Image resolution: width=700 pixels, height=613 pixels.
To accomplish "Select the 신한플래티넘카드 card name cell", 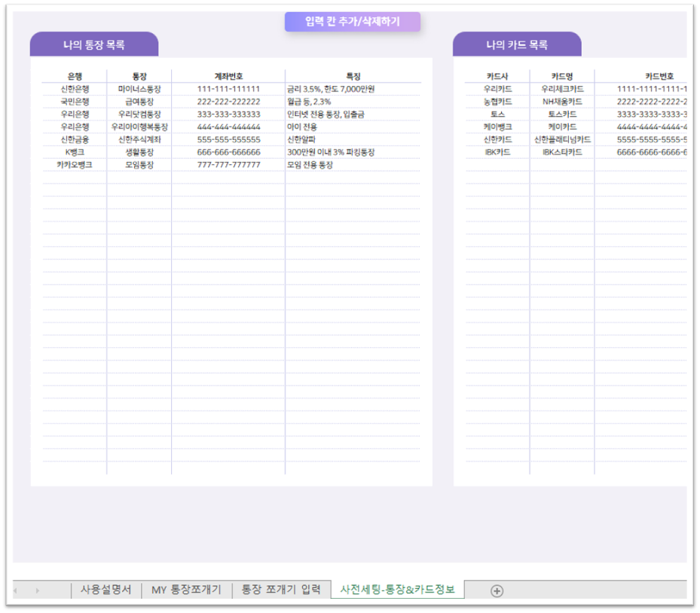I will (562, 139).
